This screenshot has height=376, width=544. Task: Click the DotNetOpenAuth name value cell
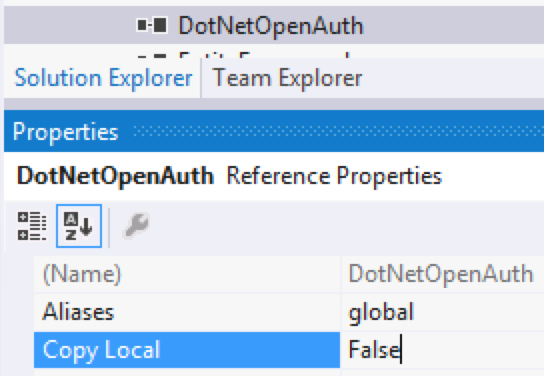[443, 274]
